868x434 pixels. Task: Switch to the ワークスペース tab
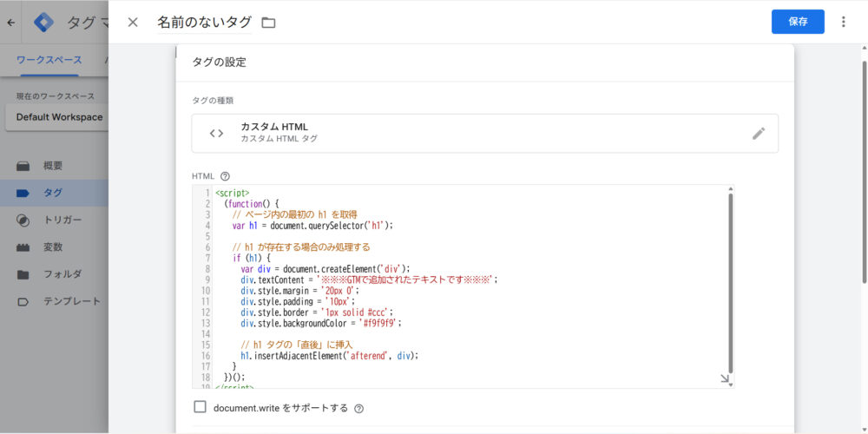pos(49,60)
